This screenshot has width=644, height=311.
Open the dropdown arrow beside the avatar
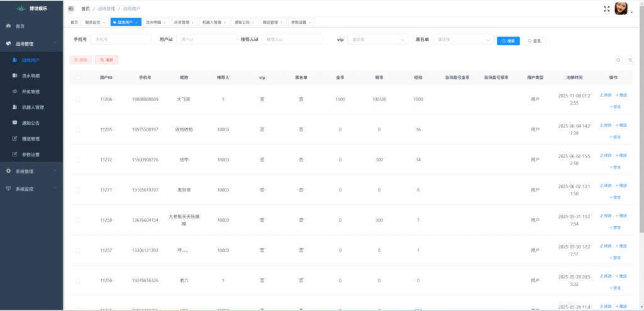pos(631,13)
